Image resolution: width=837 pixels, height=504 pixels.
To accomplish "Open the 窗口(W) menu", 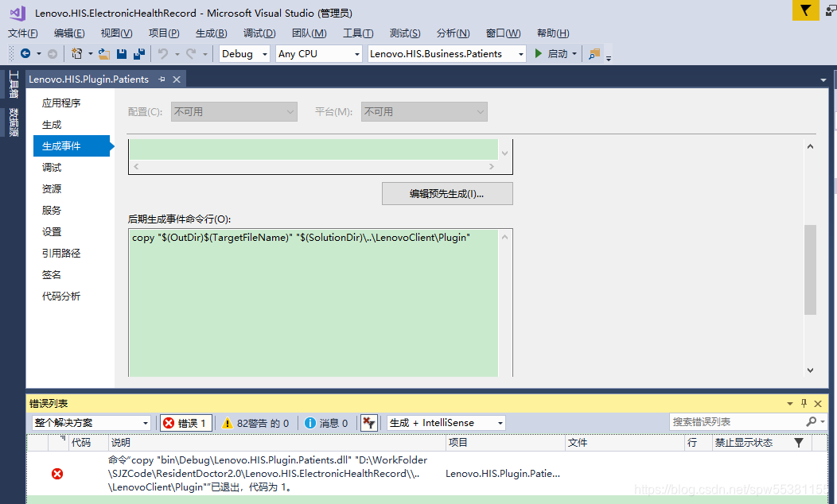I will coord(504,33).
